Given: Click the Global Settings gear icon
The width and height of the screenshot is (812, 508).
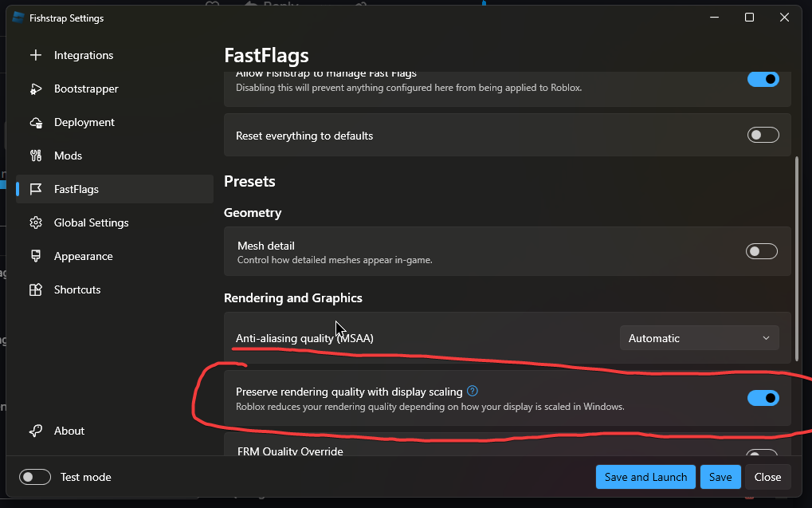Looking at the screenshot, I should tap(36, 223).
